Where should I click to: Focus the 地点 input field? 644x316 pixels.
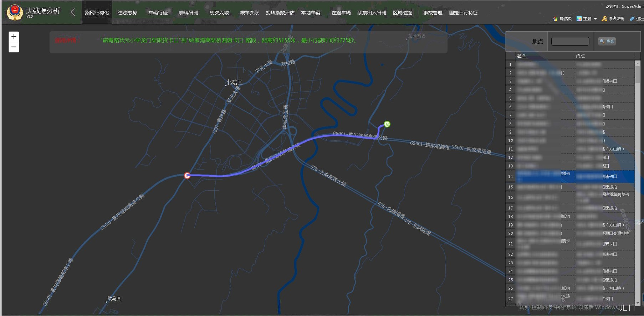pyautogui.click(x=570, y=41)
